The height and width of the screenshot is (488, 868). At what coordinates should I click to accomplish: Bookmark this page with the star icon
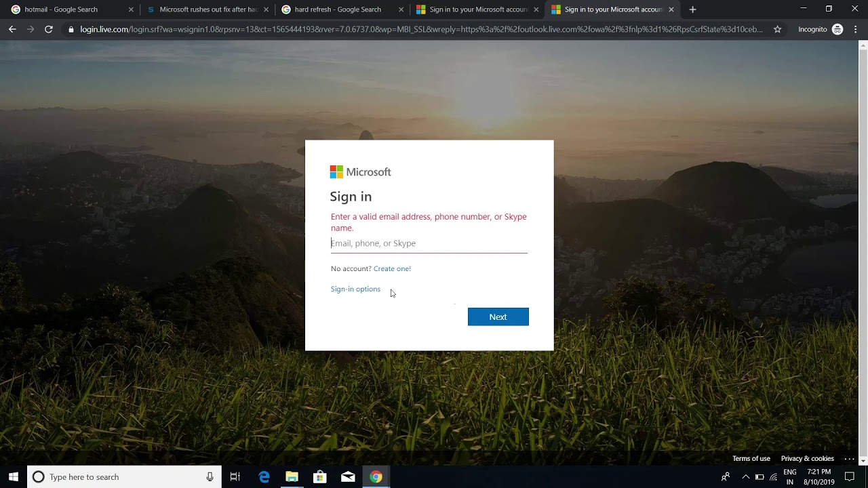[x=777, y=29]
